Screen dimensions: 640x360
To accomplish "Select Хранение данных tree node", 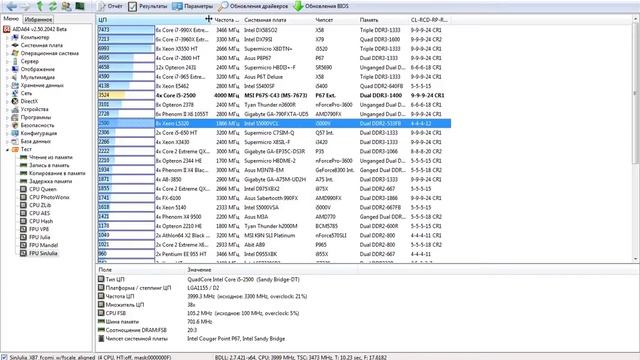I will (x=38, y=85).
